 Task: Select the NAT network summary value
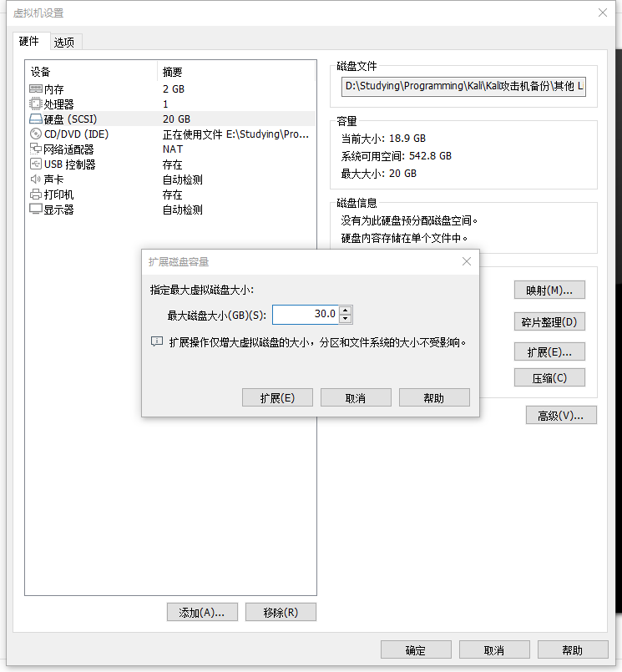coord(173,149)
